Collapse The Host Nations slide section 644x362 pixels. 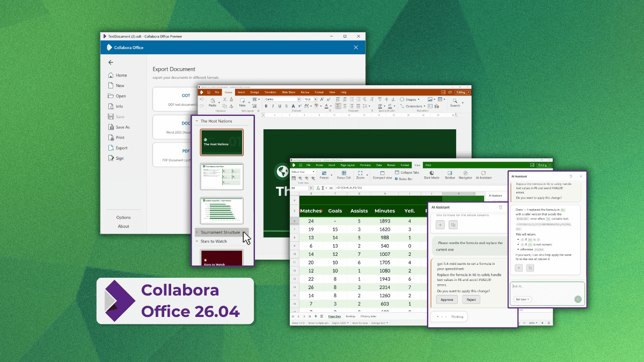(197, 121)
